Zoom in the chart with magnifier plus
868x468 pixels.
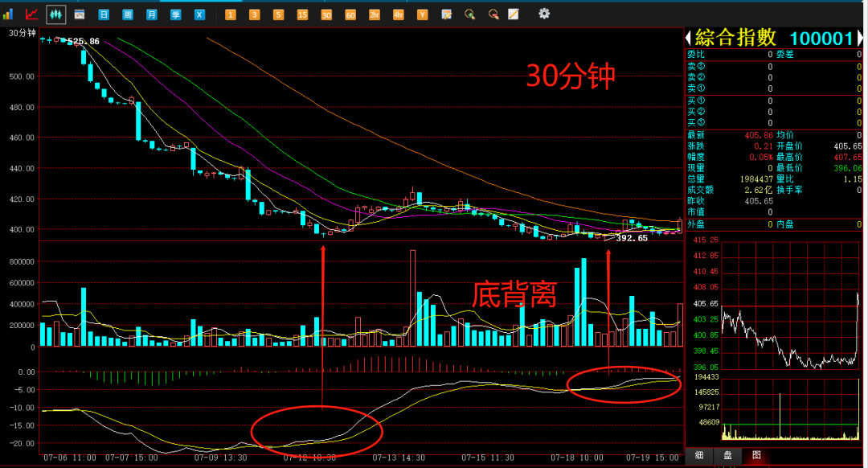[469, 14]
